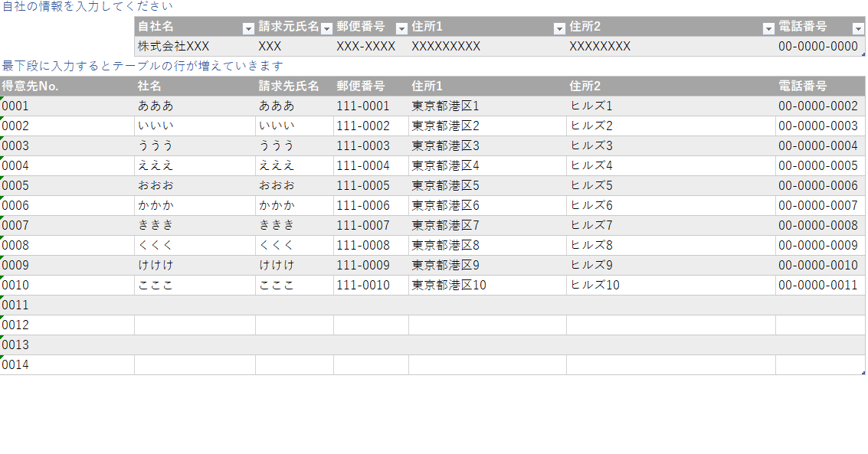Viewport: 868px width, 454px height.
Task: Expand the 郵便番号 filter dropdown in the top table
Action: tap(401, 28)
